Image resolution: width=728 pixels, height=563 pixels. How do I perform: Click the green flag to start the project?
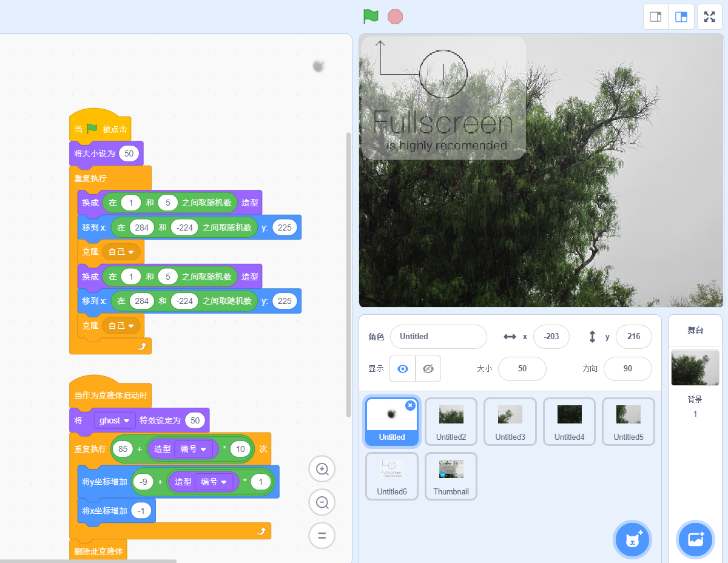click(x=370, y=16)
